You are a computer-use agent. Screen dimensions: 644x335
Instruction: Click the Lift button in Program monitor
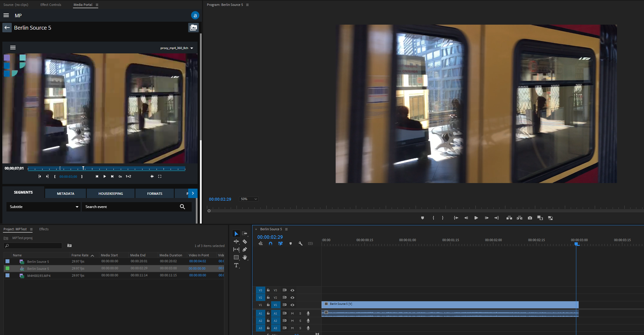pos(509,218)
